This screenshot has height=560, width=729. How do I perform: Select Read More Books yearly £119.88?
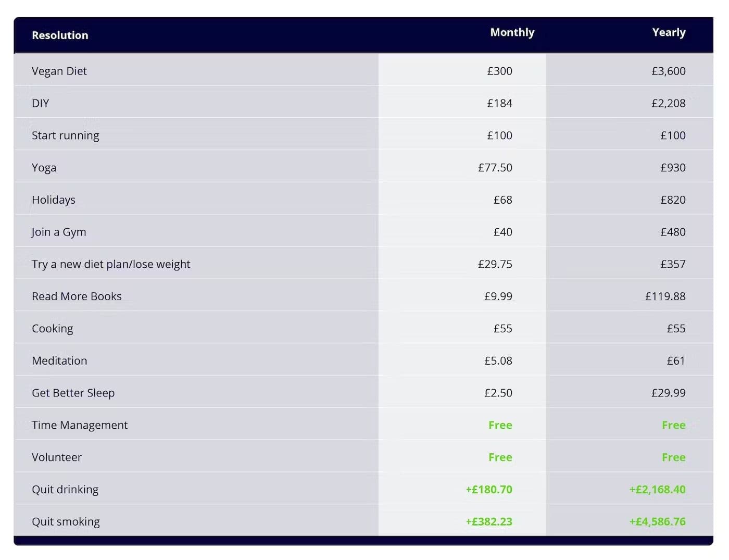(x=665, y=296)
